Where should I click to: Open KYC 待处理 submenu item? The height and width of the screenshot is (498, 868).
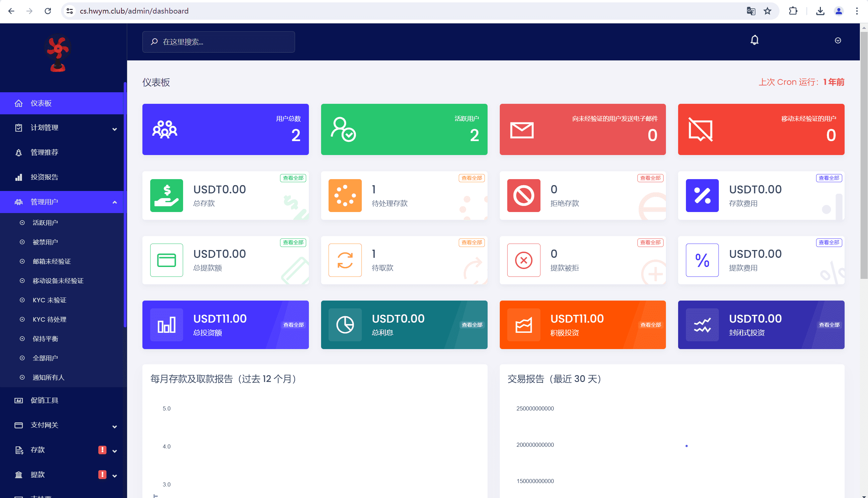[49, 320]
